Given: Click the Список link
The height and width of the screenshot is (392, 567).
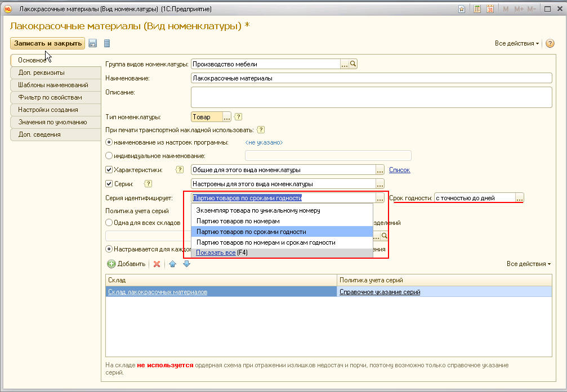Looking at the screenshot, I should pyautogui.click(x=400, y=170).
